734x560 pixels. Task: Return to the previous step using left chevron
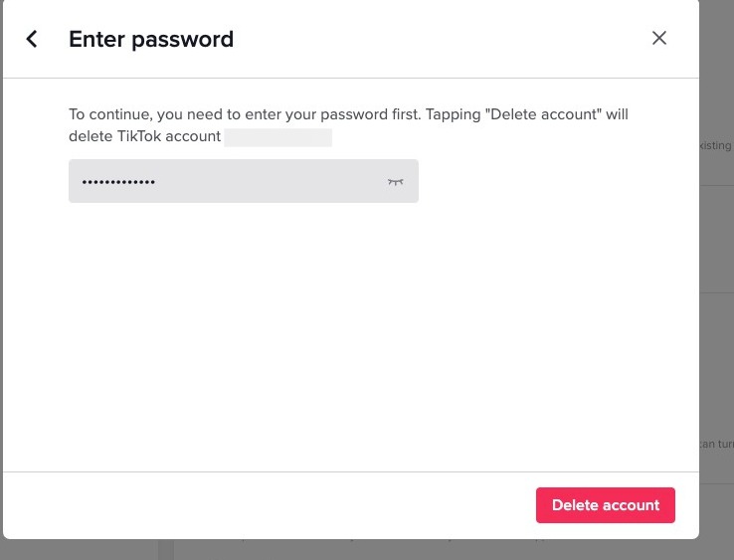[32, 39]
